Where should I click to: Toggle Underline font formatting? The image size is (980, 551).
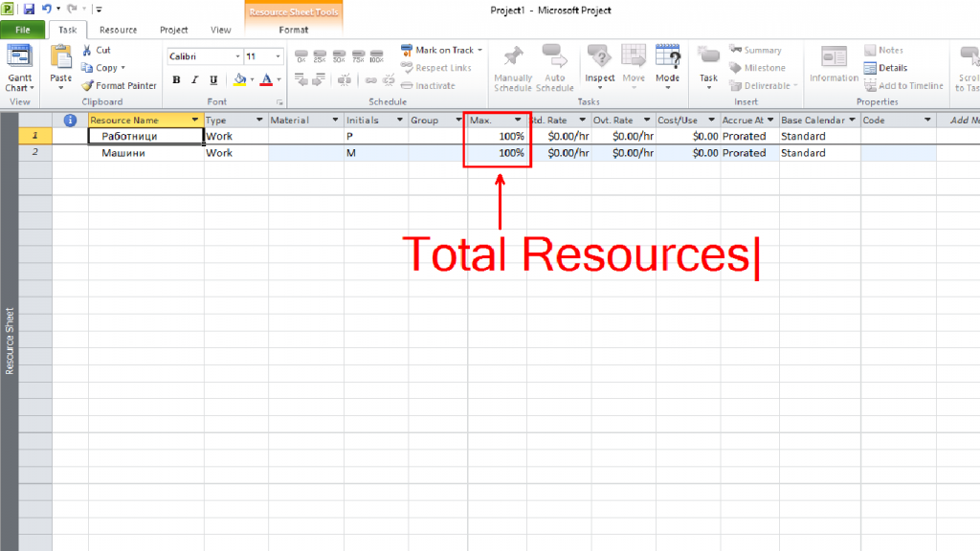coord(213,80)
